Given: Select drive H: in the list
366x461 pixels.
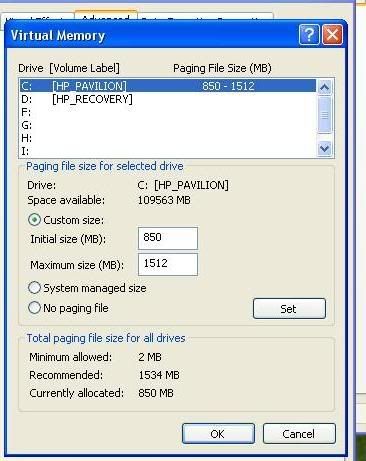Looking at the screenshot, I should 168,138.
